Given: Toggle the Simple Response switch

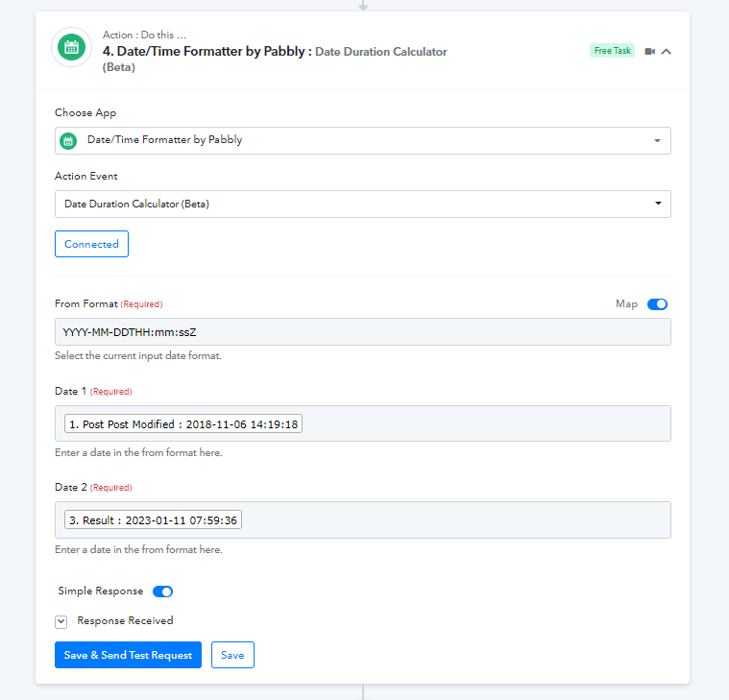Looking at the screenshot, I should click(x=162, y=591).
